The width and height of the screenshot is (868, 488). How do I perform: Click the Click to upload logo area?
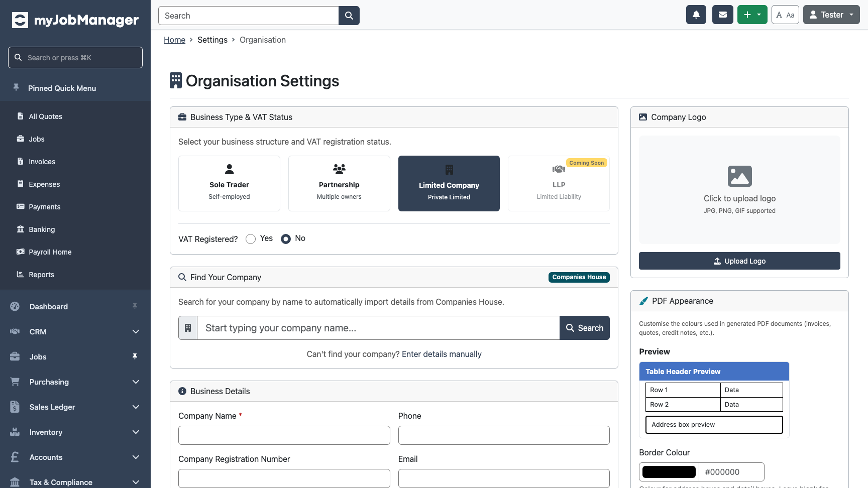pyautogui.click(x=739, y=190)
